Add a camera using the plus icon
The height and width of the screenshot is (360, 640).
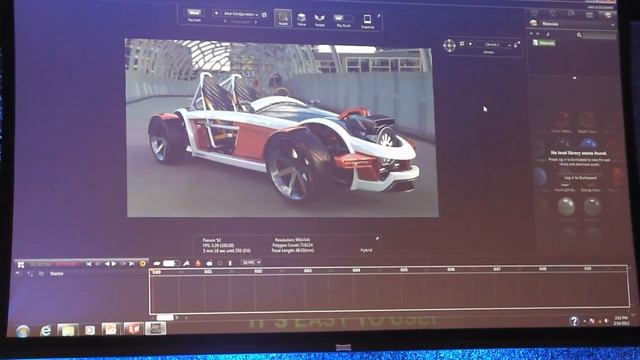[470, 44]
